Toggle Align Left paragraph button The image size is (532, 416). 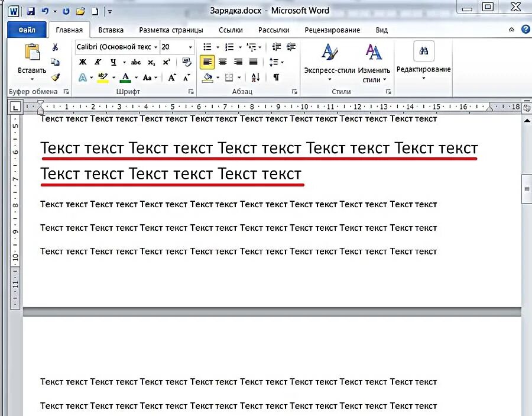click(x=207, y=62)
